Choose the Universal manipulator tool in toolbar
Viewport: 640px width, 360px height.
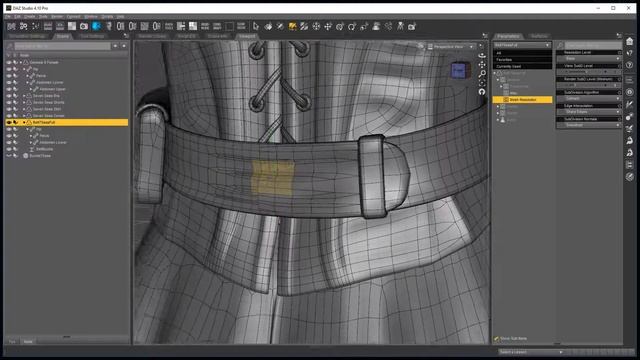click(316, 27)
